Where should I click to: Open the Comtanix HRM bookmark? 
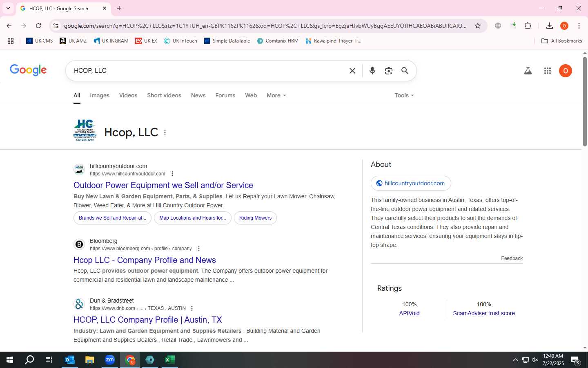tap(278, 41)
